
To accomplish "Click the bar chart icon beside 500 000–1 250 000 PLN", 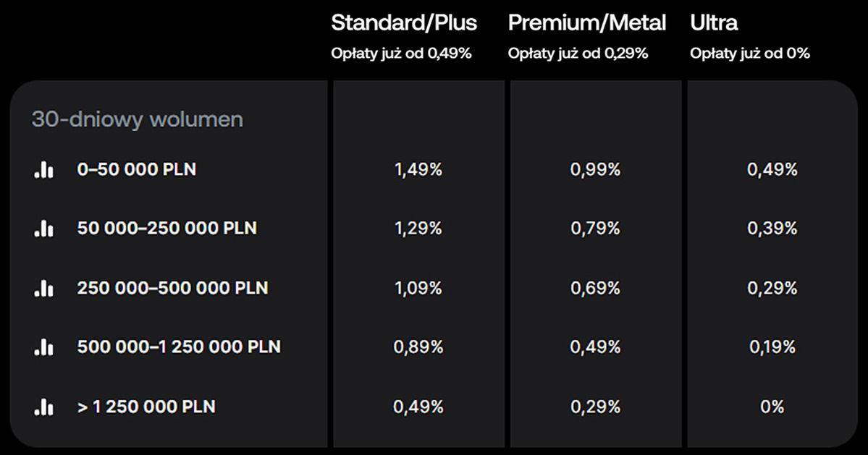I will click(43, 346).
